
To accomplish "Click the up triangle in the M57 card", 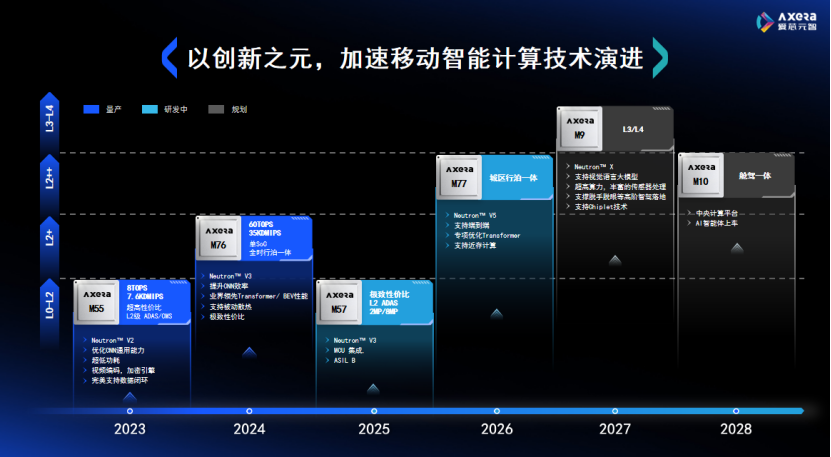I will 373,389.
